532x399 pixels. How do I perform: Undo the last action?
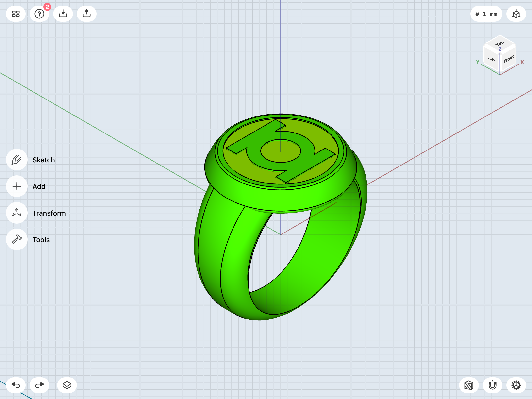[16, 385]
